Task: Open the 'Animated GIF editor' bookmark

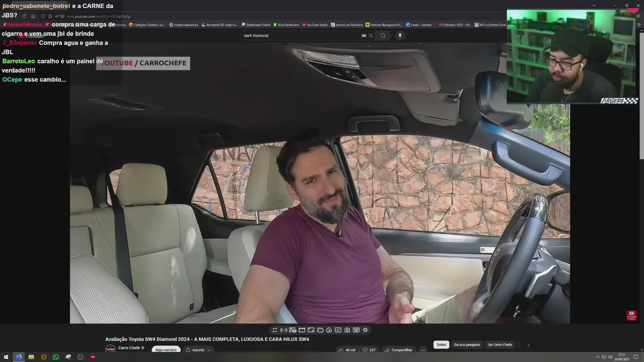Action: (x=219, y=25)
